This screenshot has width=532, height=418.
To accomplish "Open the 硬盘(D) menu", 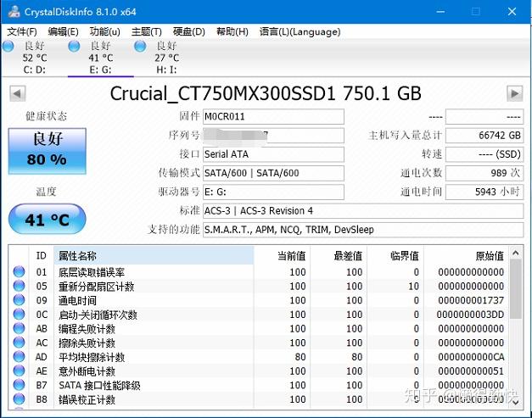I will [x=188, y=32].
